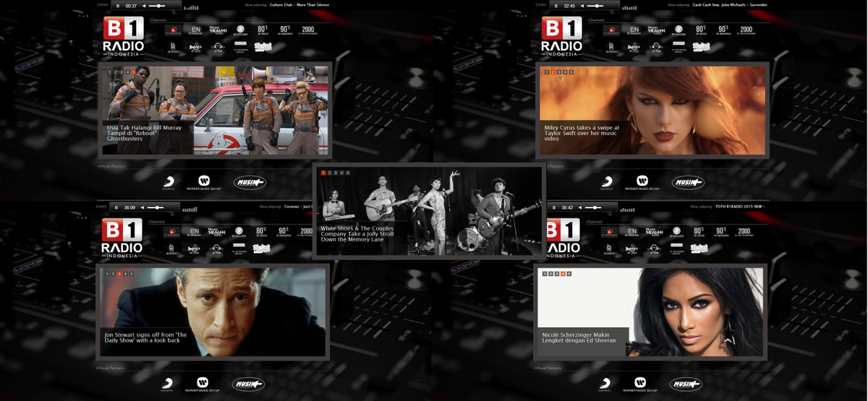Screen dimensions: 868x401
Task: Pause the player showing 00:37
Action: click(x=118, y=5)
